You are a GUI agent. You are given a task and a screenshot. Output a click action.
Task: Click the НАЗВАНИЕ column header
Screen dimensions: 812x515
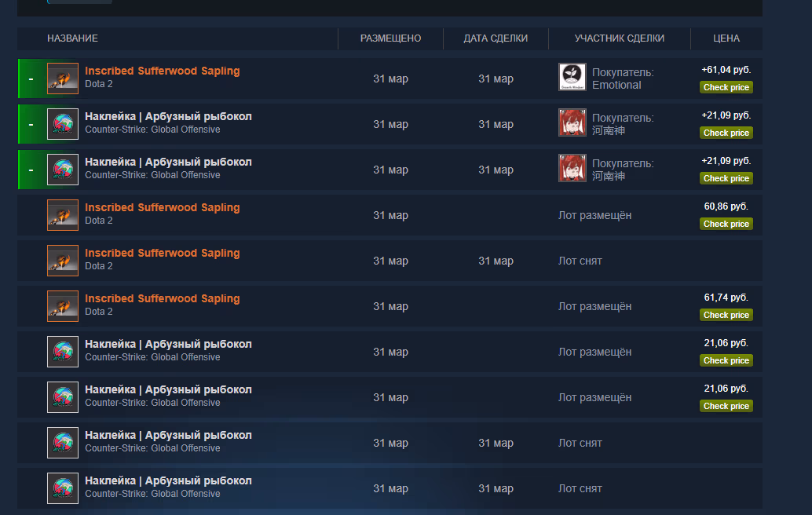pos(72,38)
